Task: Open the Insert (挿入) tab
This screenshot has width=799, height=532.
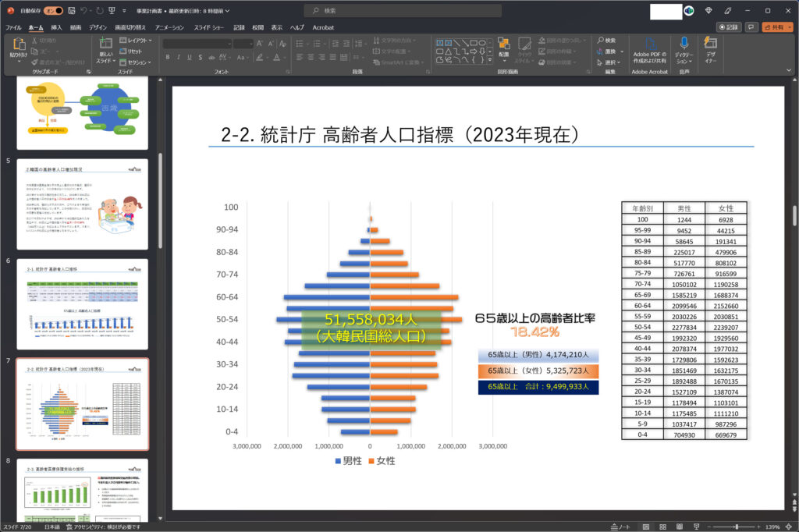Action: click(56, 27)
